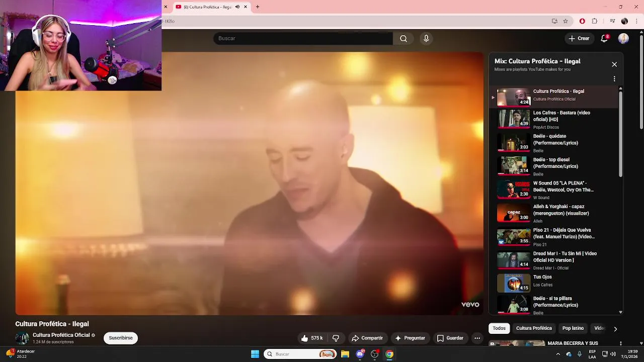Open the YouTube account avatar menu
Viewport: 644px width, 362px height.
(623, 38)
